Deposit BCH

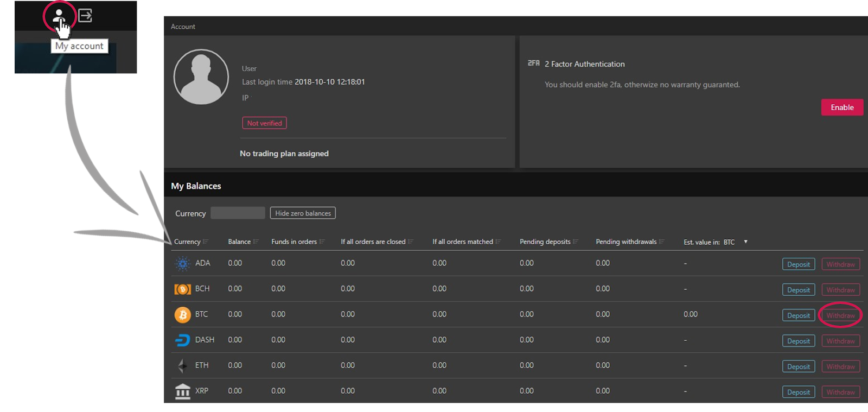(x=799, y=290)
